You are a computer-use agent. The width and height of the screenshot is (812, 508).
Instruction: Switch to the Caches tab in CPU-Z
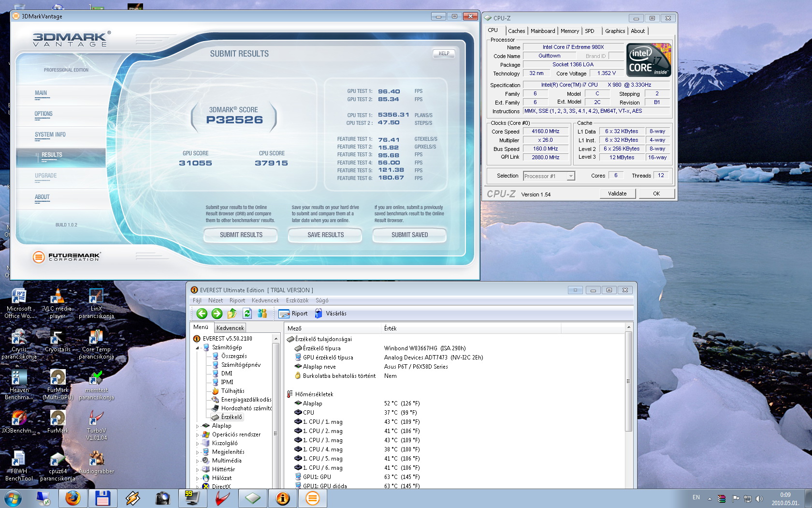(516, 31)
